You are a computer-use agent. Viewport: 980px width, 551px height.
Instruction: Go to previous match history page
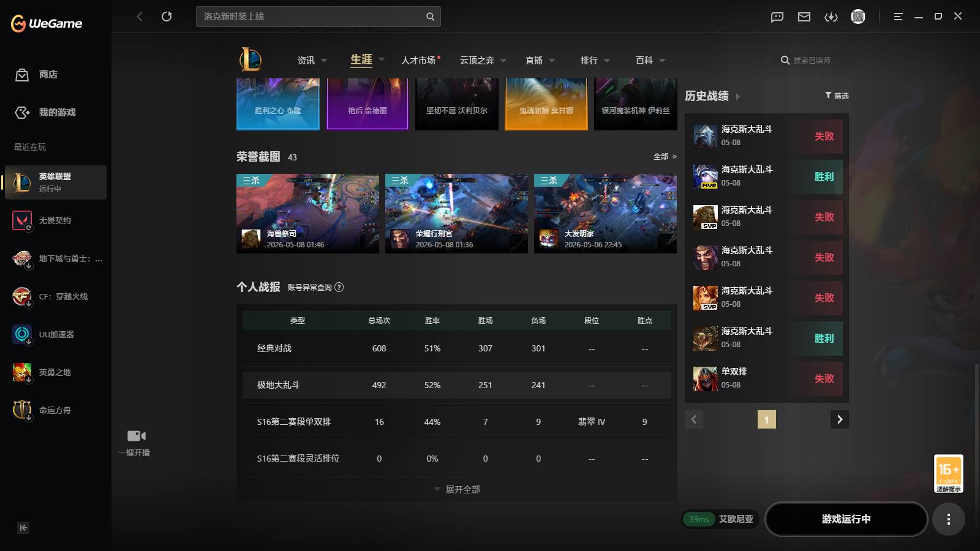pos(694,419)
